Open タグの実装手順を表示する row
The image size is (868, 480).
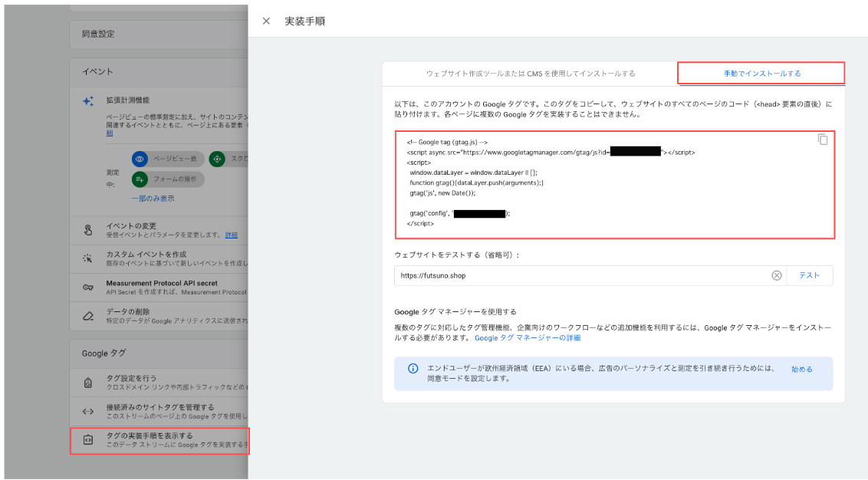tap(159, 441)
